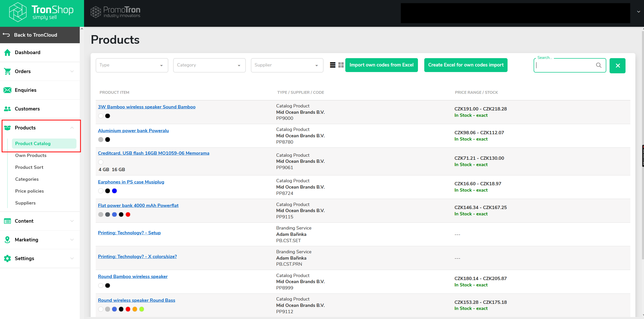The height and width of the screenshot is (319, 644).
Task: Select black swatch of 3W Bamboo speaker
Action: pyautogui.click(x=108, y=116)
